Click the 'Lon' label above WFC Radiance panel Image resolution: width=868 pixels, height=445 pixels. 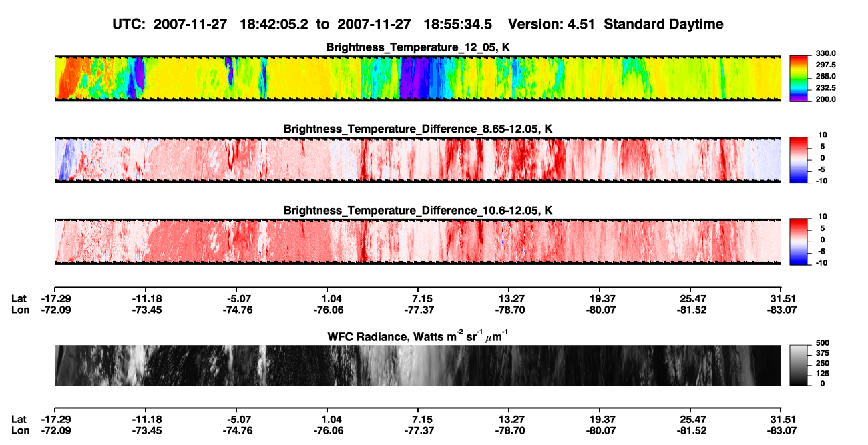coord(19,310)
